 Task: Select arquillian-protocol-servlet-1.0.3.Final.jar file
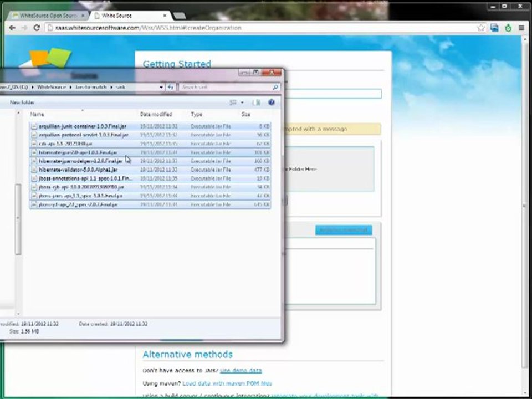coord(150,135)
